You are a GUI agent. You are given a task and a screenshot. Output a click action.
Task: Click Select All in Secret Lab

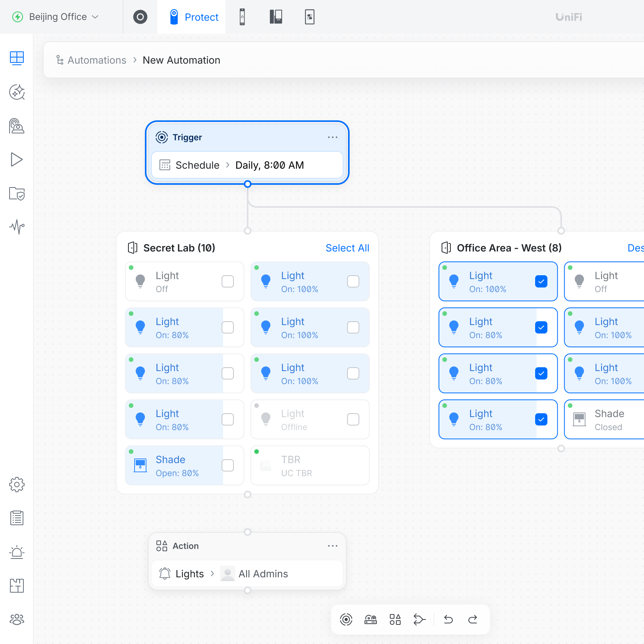pos(347,248)
